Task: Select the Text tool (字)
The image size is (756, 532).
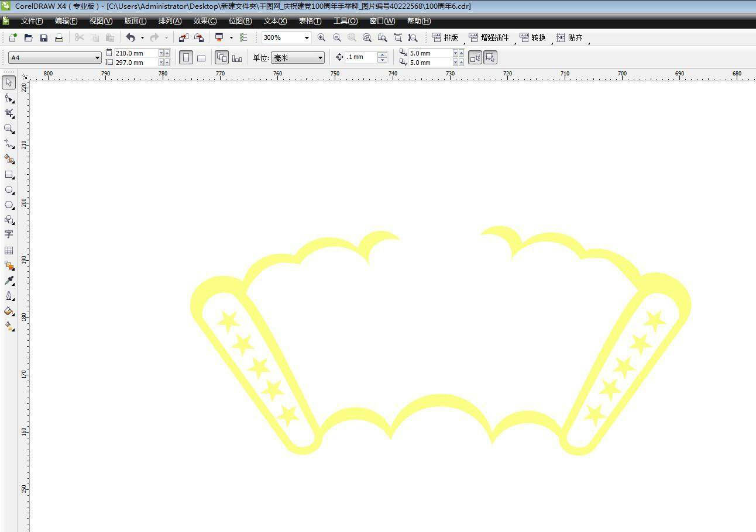Action: coord(9,234)
